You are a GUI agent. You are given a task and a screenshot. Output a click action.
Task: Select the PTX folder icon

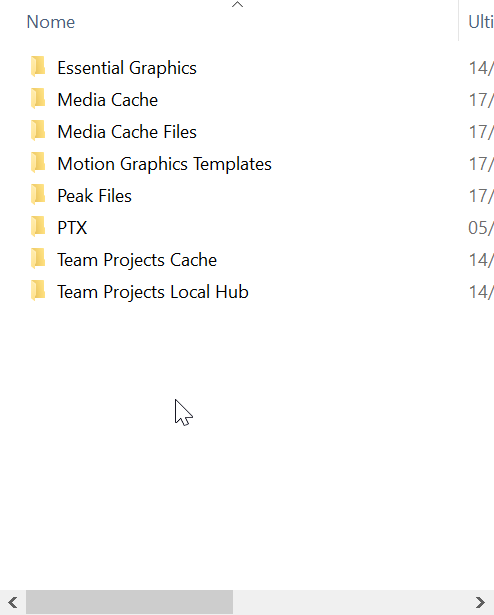pyautogui.click(x=38, y=227)
